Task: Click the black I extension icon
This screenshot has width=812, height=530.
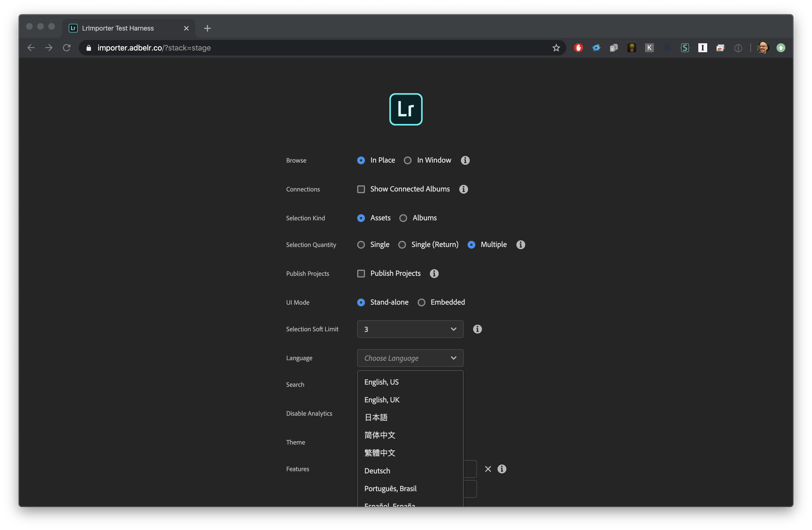Action: 702,48
